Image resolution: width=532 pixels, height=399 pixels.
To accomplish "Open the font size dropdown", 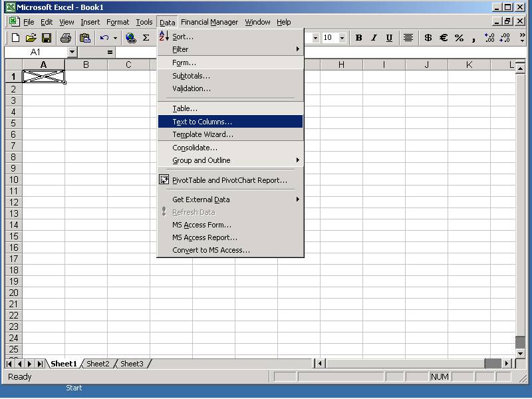I will 342,38.
